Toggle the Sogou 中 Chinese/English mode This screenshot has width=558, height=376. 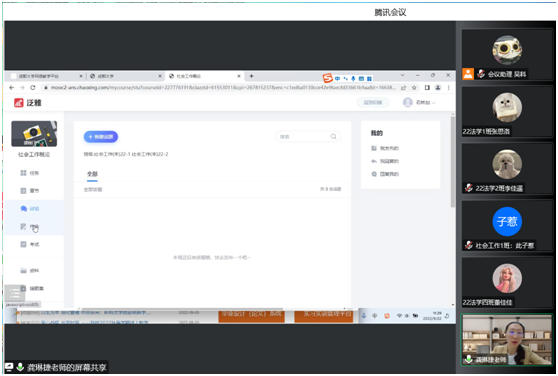tap(337, 78)
